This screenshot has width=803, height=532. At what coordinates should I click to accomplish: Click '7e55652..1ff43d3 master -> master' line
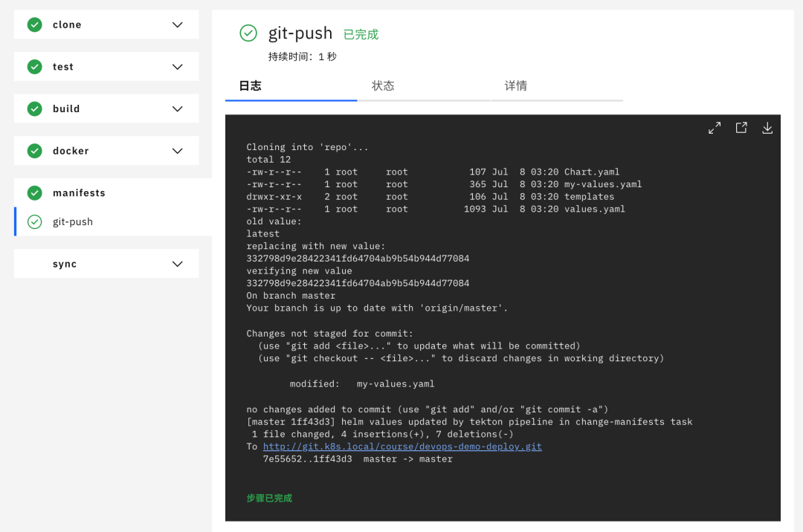coord(358,459)
